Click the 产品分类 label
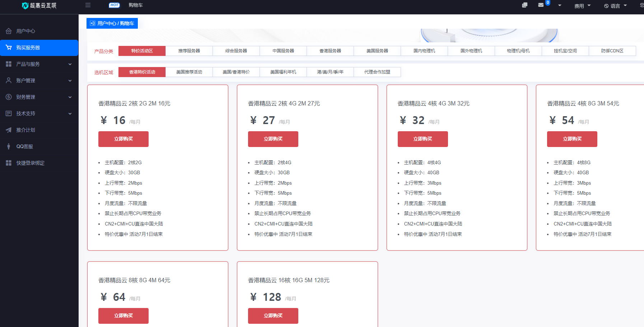Screen dimensions: 644x327 tap(104, 51)
